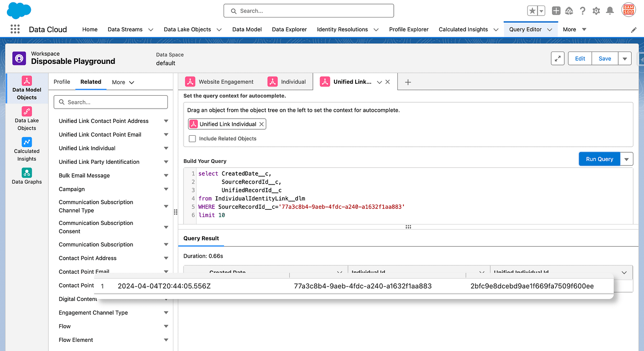Open the Save button dropdown arrow

tap(624, 58)
